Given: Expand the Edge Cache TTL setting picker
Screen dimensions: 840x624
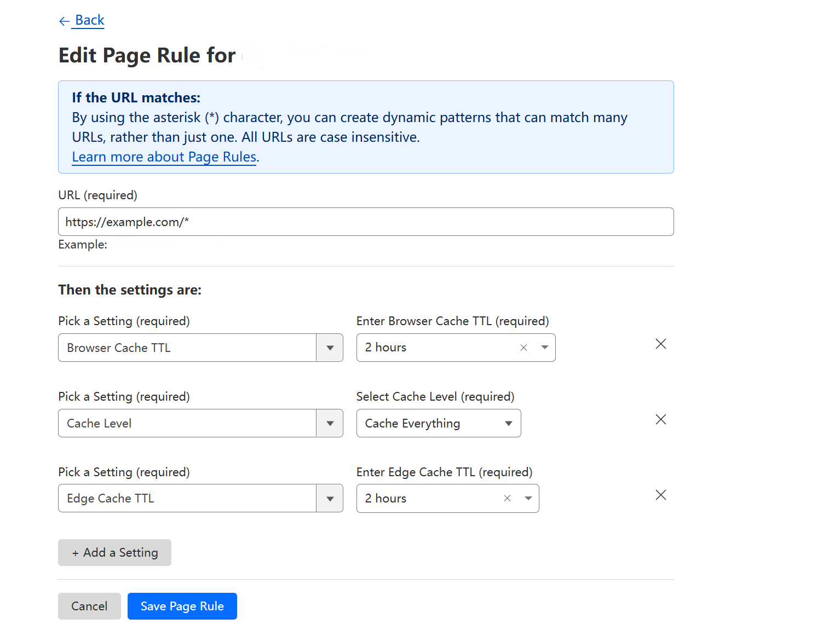Looking at the screenshot, I should tap(330, 498).
